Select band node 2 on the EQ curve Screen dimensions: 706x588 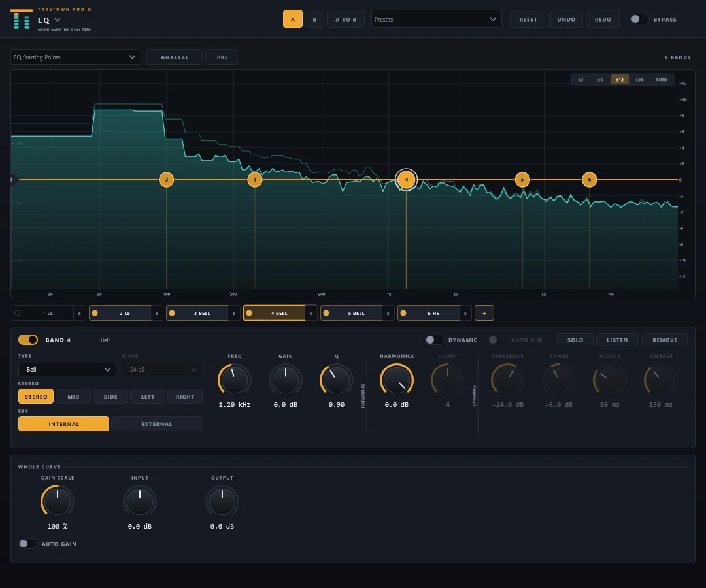(166, 180)
